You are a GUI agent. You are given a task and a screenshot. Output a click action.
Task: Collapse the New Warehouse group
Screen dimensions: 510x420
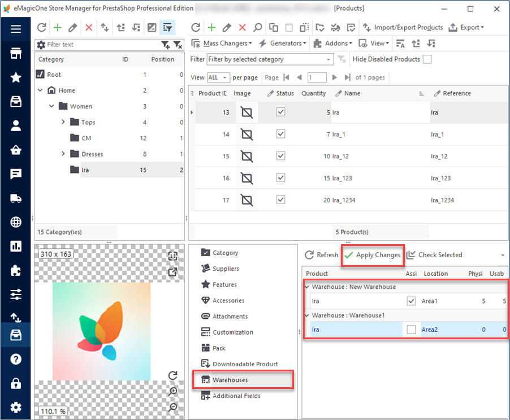point(306,287)
